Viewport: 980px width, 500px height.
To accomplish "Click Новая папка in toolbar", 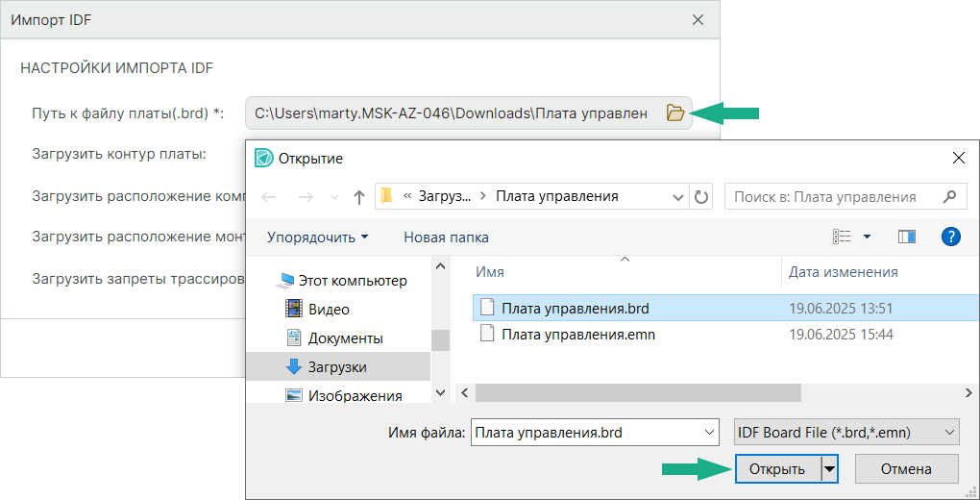I will coord(446,237).
